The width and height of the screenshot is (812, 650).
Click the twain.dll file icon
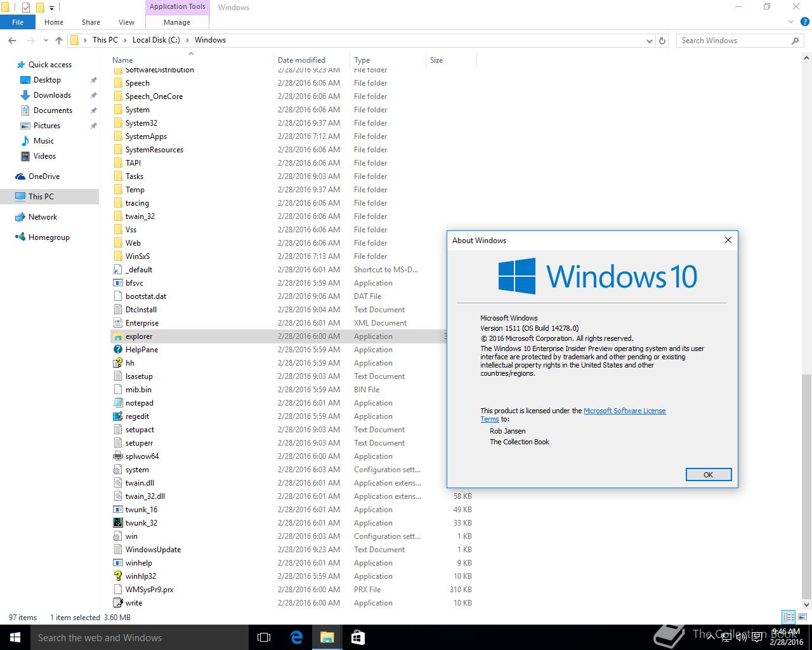[x=117, y=483]
